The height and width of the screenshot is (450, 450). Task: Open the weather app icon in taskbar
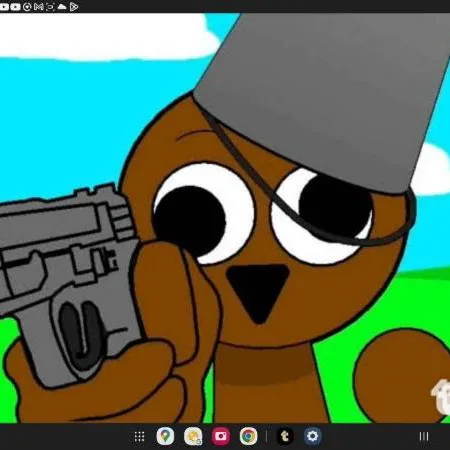tap(193, 436)
